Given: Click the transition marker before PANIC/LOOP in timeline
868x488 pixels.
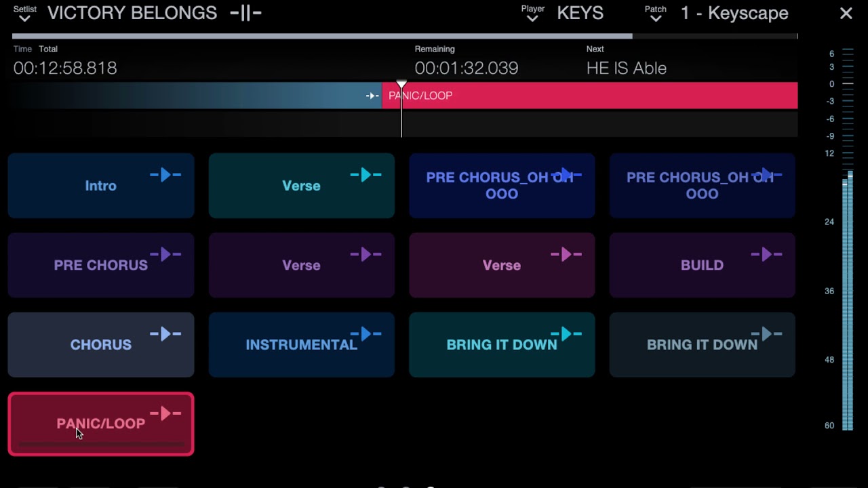Looking at the screenshot, I should point(372,96).
